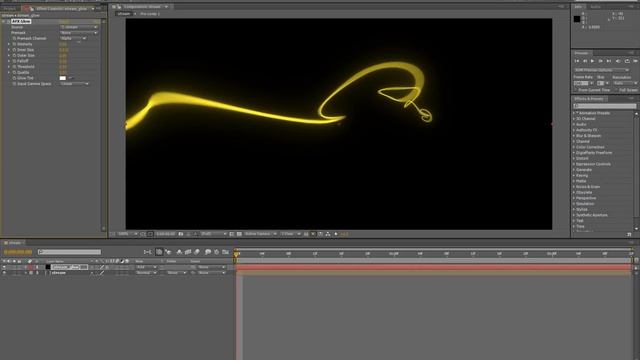Expand the Blur & Sharpen effects category
Screen dimensions: 640x360
point(574,136)
